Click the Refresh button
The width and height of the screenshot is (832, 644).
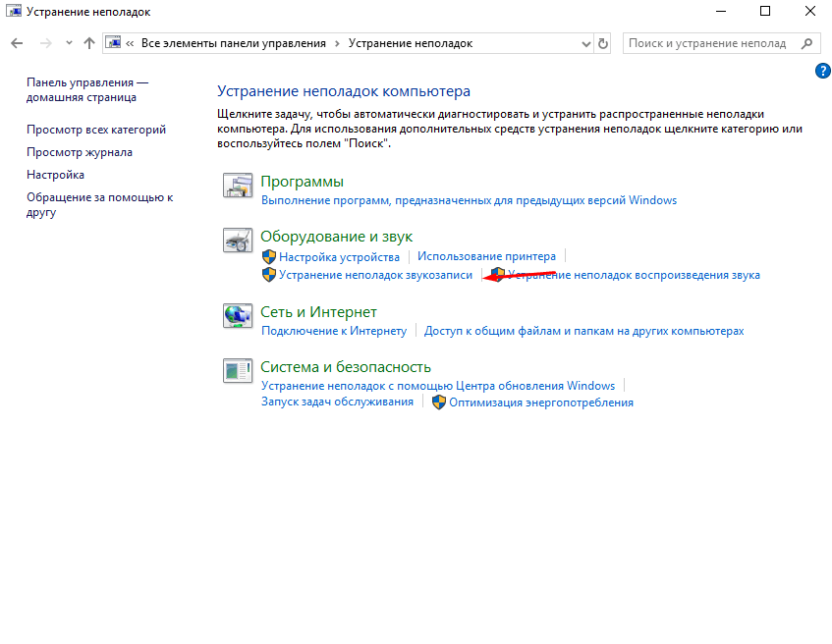603,43
